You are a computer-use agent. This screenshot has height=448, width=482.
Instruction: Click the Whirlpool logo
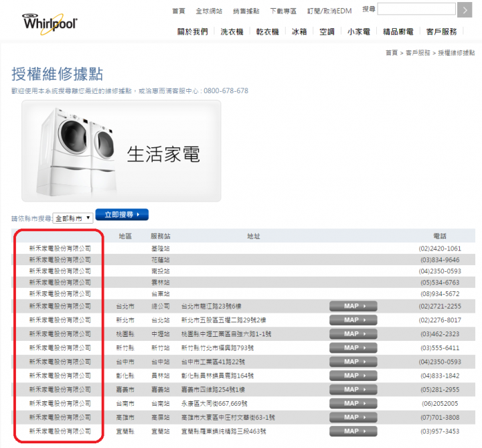point(50,23)
